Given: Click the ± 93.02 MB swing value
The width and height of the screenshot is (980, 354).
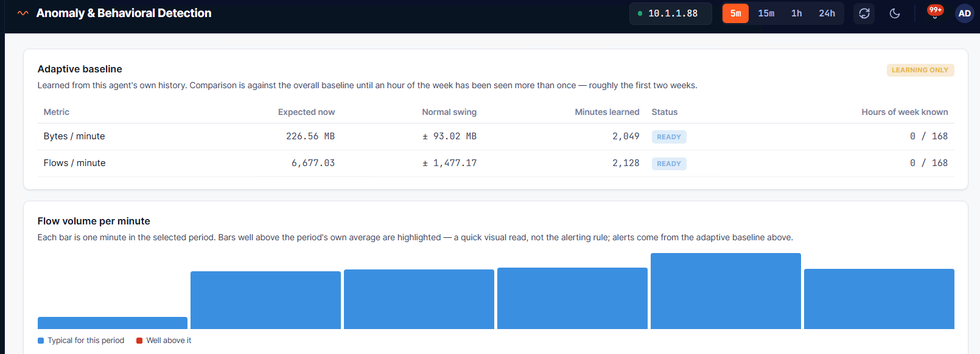Looking at the screenshot, I should tap(449, 136).
